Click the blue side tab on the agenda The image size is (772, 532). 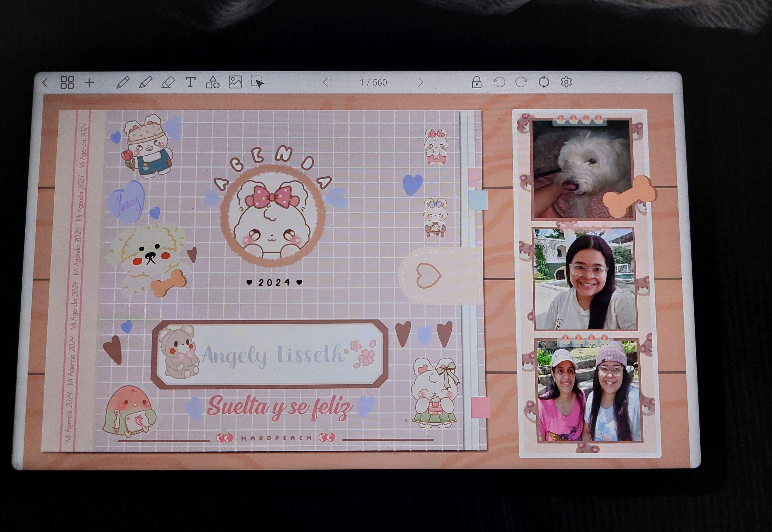478,200
